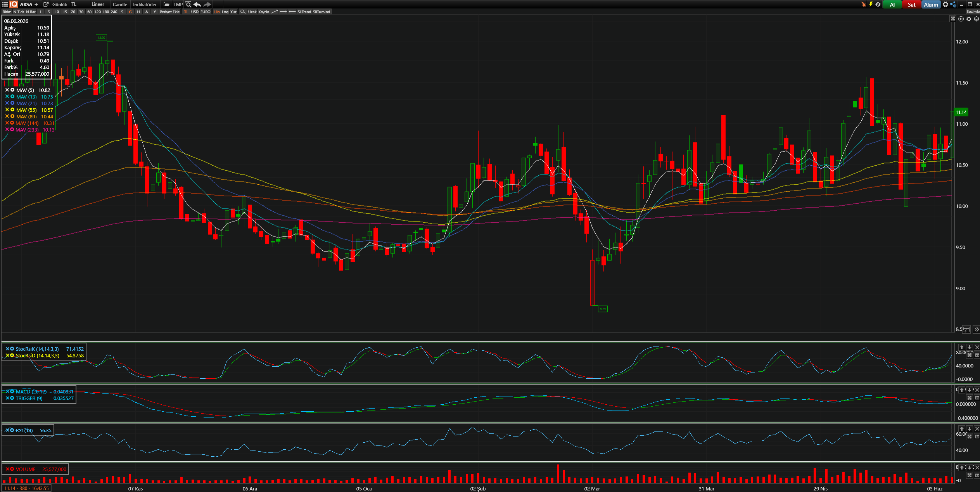
Task: Move MACD panel down with arrow
Action: tap(969, 390)
